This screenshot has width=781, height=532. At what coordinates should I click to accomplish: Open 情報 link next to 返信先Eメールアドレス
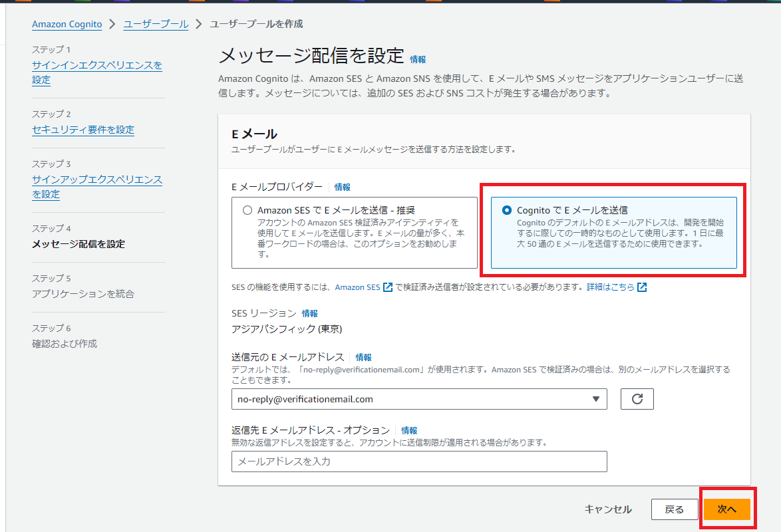pyautogui.click(x=409, y=430)
